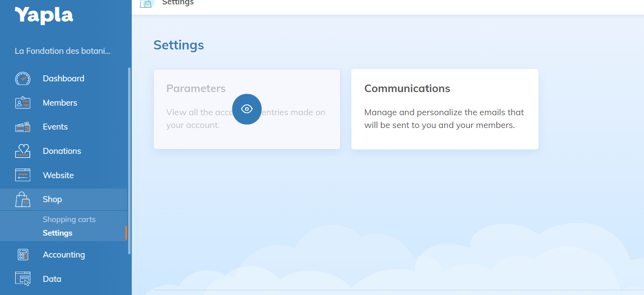Click the Events ticket icon
The height and width of the screenshot is (295, 644).
[23, 127]
